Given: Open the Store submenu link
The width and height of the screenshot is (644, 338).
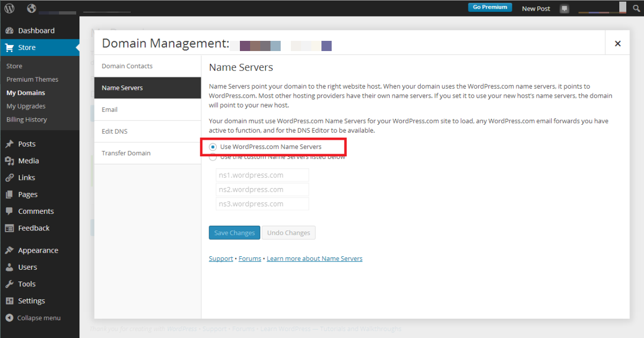Looking at the screenshot, I should [x=14, y=66].
